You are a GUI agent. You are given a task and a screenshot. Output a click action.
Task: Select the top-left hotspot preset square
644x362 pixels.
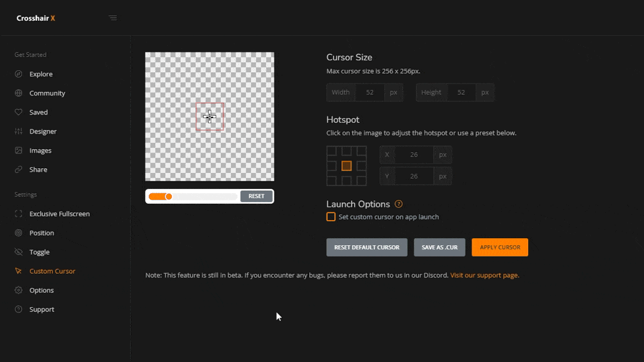332,151
